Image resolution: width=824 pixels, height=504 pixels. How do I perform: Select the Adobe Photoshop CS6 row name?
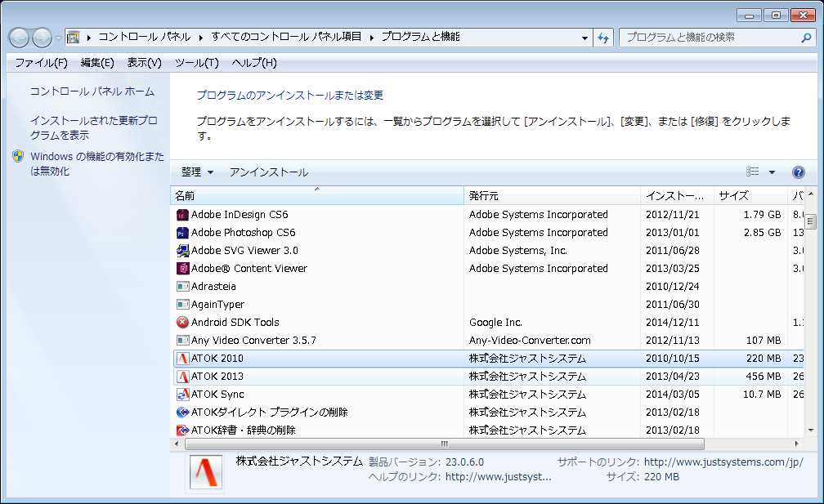point(244,233)
